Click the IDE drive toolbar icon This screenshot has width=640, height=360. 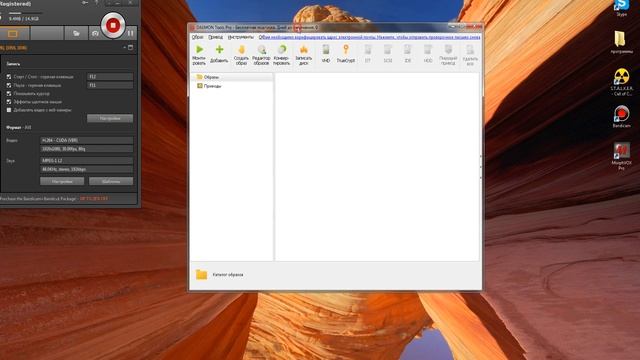pyautogui.click(x=407, y=50)
